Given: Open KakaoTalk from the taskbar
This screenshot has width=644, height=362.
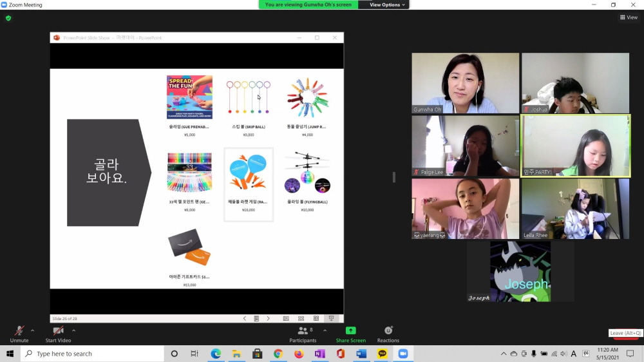Looking at the screenshot, I should [382, 354].
